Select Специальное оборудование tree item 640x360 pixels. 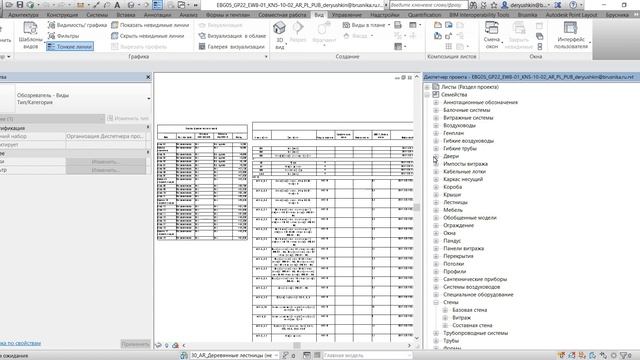click(x=478, y=295)
